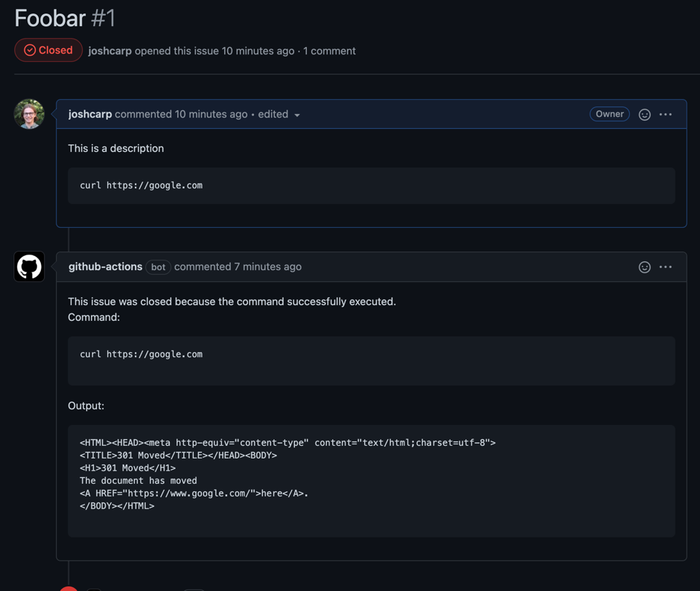Click the 'This is a description' text

click(x=115, y=148)
